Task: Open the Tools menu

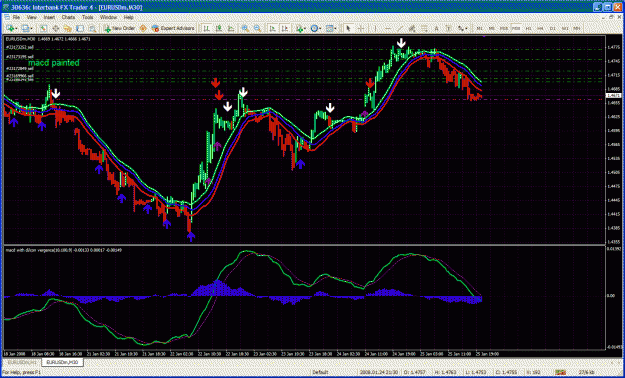Action: (88, 18)
